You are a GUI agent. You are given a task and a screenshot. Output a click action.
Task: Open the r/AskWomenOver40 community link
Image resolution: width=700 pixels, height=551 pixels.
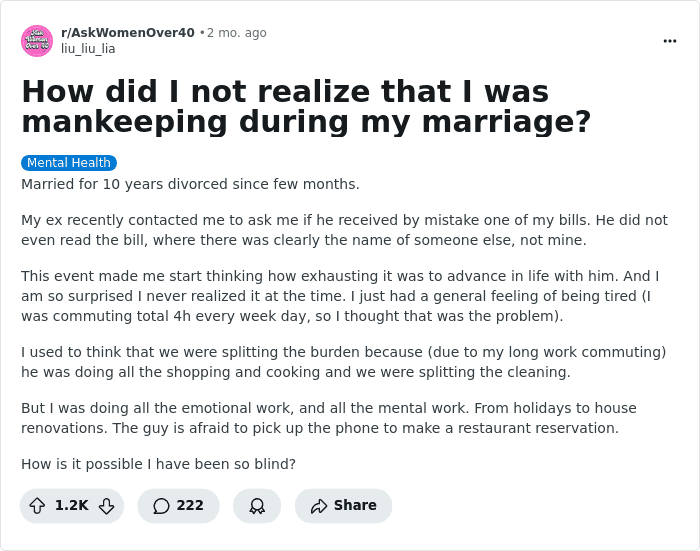coord(128,33)
